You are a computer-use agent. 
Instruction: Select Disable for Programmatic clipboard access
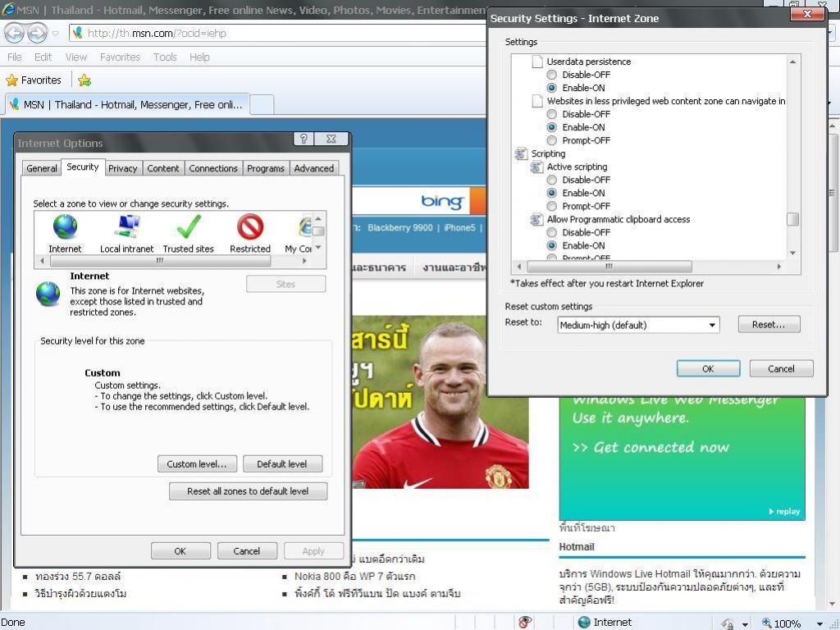coord(552,232)
